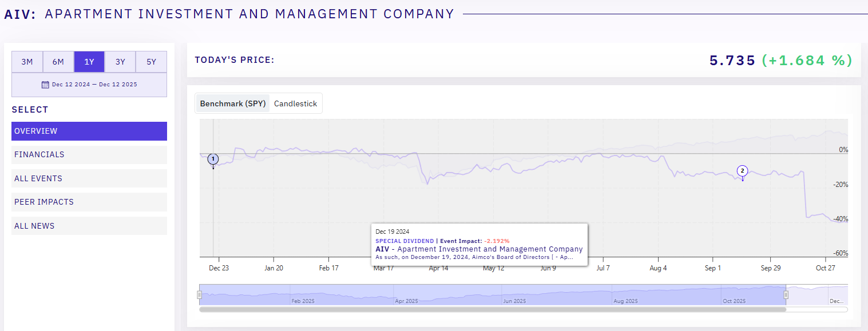This screenshot has width=868, height=331.
Task: Click today's price value 5.735
Action: pos(732,61)
